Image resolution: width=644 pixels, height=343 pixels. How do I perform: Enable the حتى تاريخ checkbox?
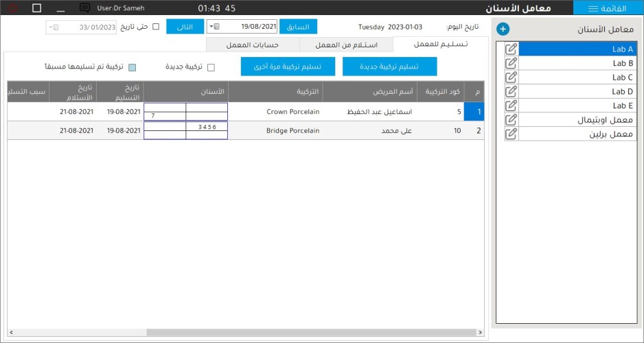(x=155, y=27)
